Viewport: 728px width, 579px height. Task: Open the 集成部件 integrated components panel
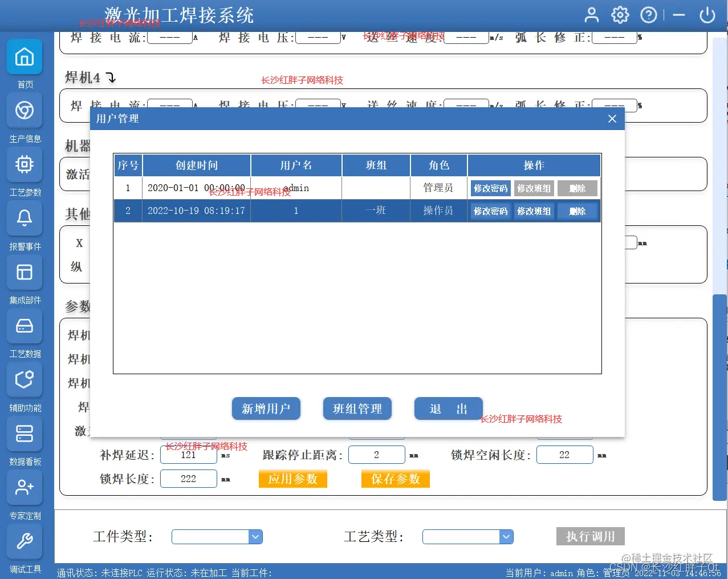pos(25,272)
